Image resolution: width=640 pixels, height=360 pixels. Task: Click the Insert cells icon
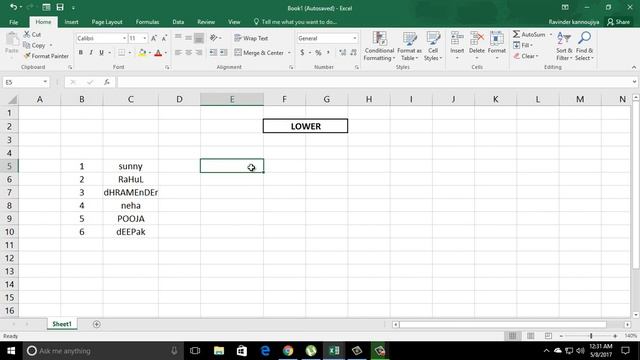(457, 39)
